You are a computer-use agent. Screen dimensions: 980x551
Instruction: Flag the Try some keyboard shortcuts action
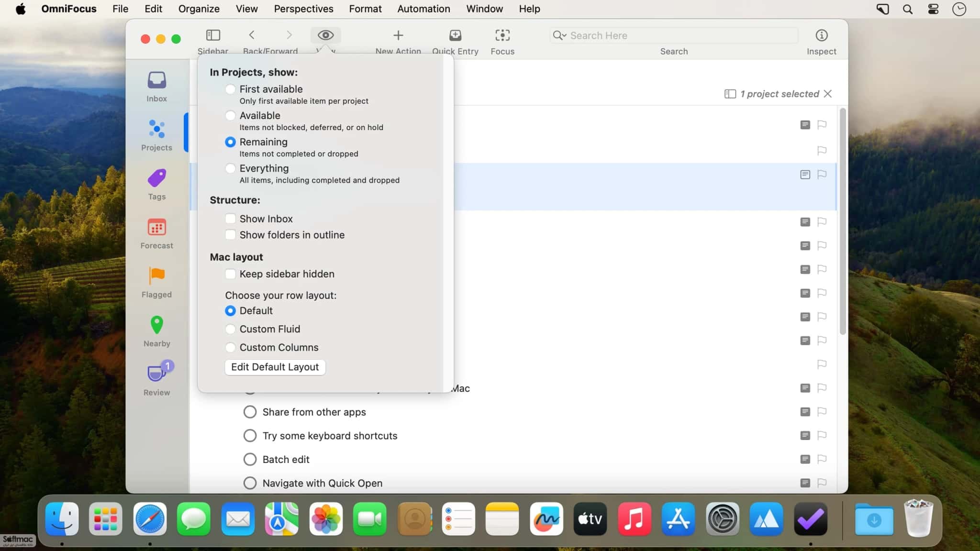coord(822,435)
